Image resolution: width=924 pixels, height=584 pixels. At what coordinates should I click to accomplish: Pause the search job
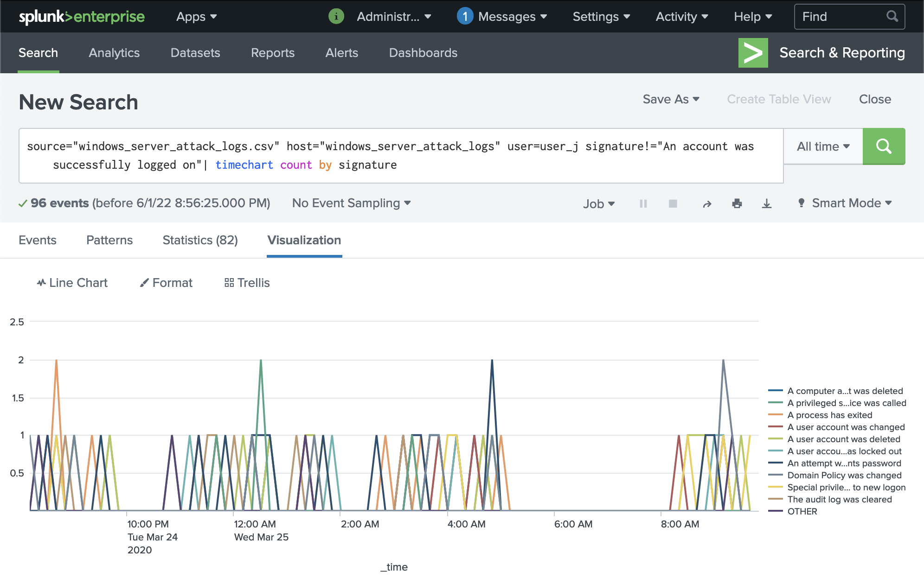643,203
